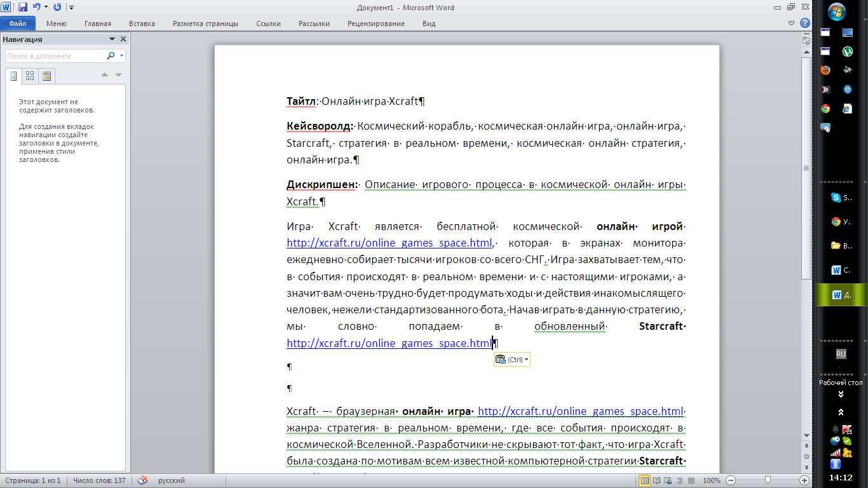Image resolution: width=868 pixels, height=488 pixels.
Task: Launch uTorrent from the quick launch
Action: click(848, 51)
